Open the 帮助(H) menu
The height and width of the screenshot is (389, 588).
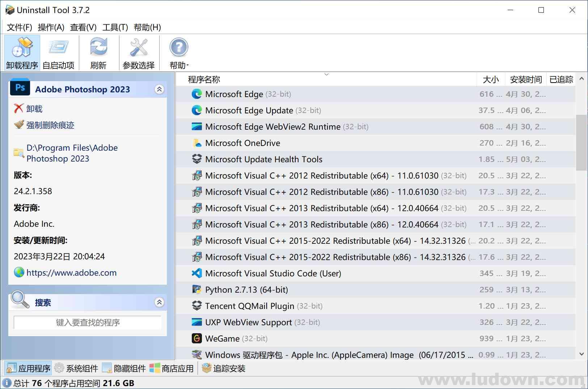[x=147, y=28]
